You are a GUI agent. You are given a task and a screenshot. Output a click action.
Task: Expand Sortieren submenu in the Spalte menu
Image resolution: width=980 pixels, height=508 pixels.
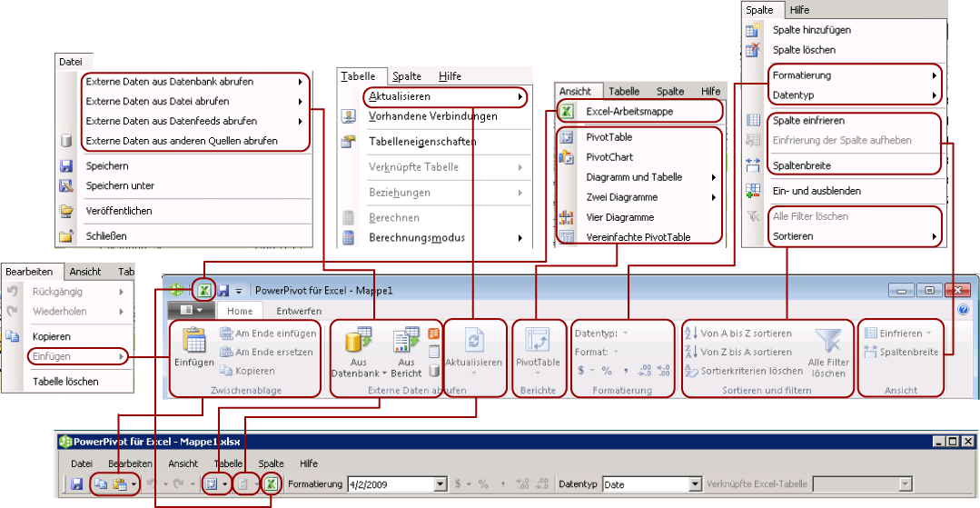pos(935,237)
